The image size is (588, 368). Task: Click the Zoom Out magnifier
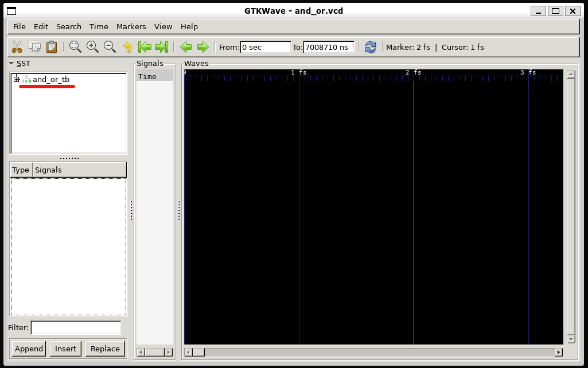(x=110, y=46)
